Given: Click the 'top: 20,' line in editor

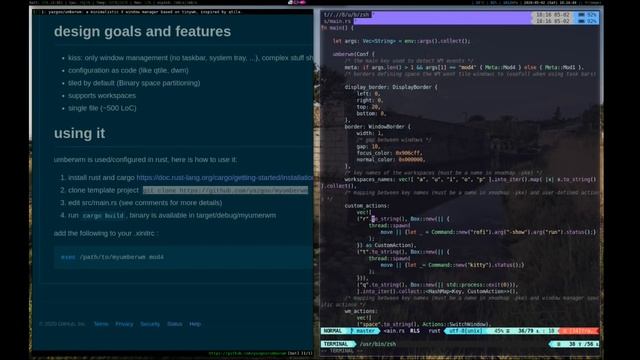Looking at the screenshot, I should point(368,107).
